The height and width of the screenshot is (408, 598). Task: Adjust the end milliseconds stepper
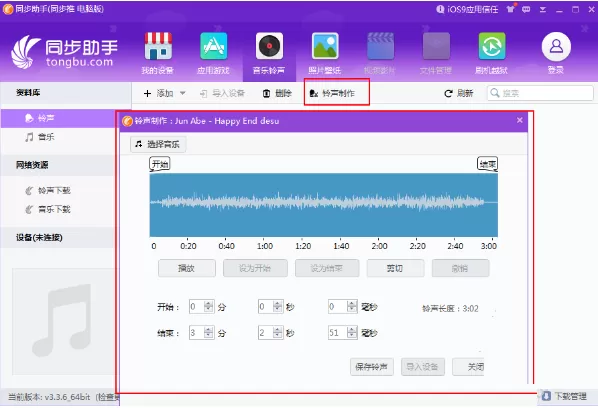352,333
